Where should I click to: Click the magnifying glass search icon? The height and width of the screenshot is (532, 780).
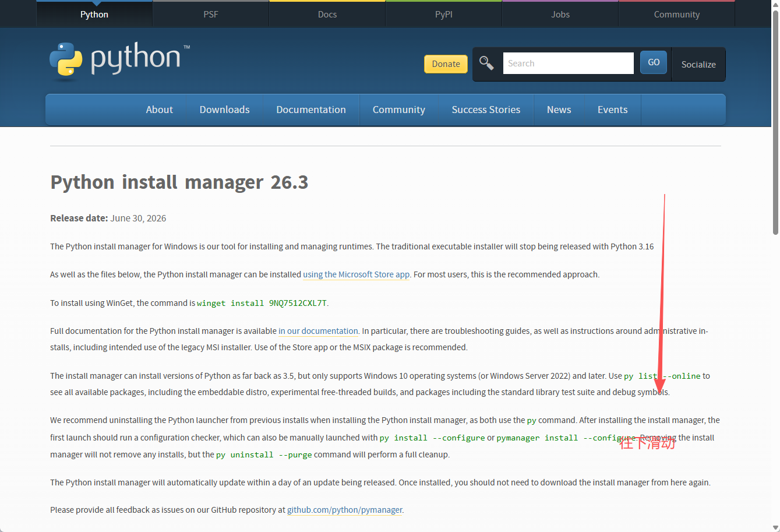pyautogui.click(x=486, y=63)
